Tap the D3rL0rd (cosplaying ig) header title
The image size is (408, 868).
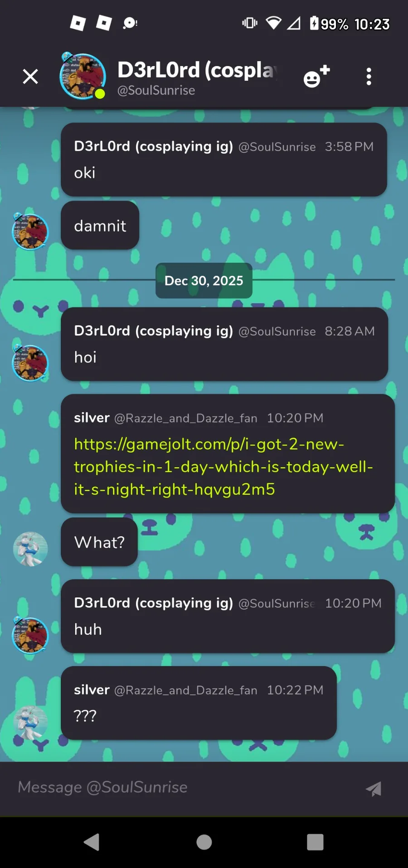(198, 70)
